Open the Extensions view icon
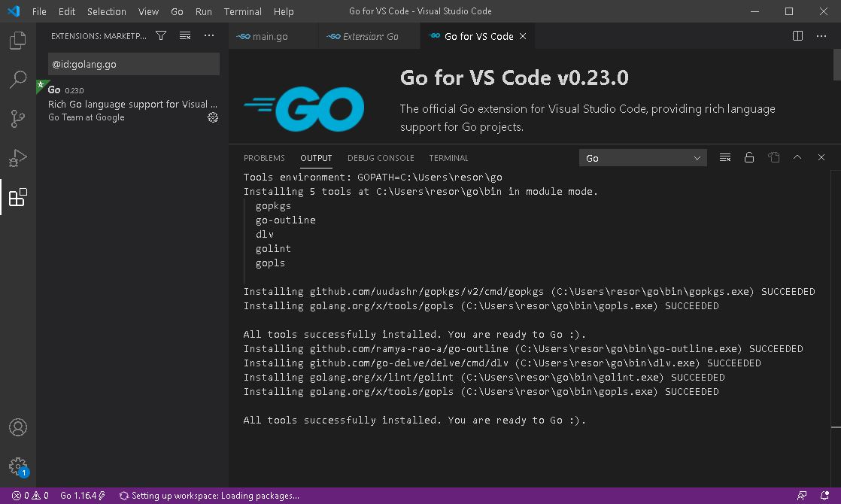Screen dimensions: 841x504 (x=18, y=197)
